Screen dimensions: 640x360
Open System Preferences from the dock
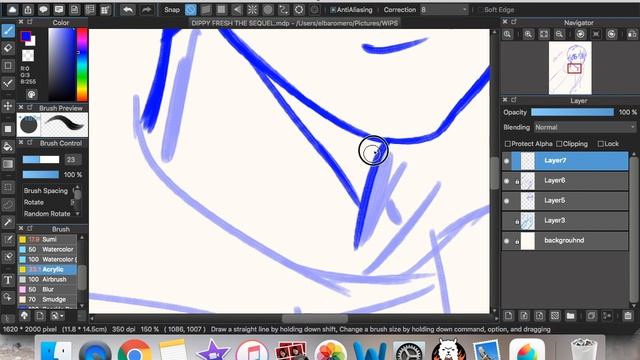(409, 351)
